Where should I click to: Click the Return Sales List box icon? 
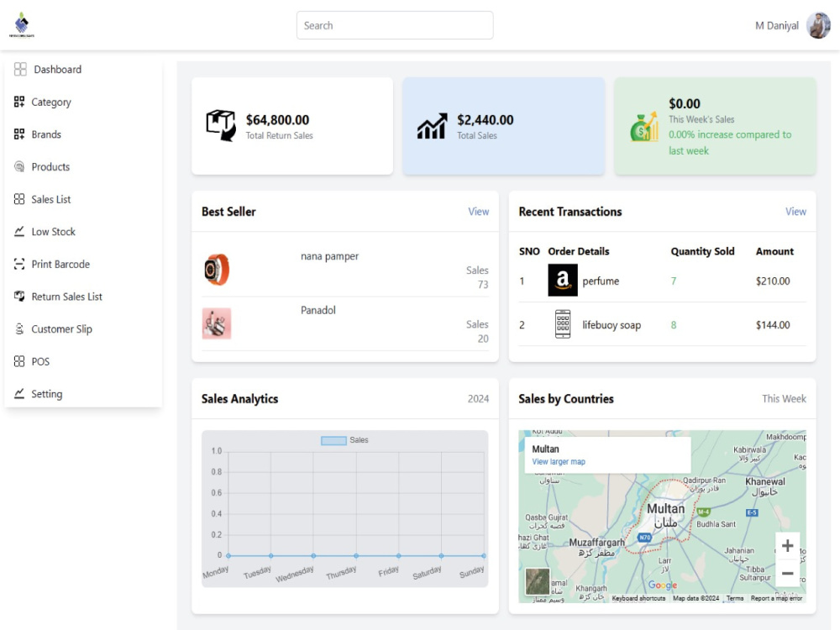(19, 297)
